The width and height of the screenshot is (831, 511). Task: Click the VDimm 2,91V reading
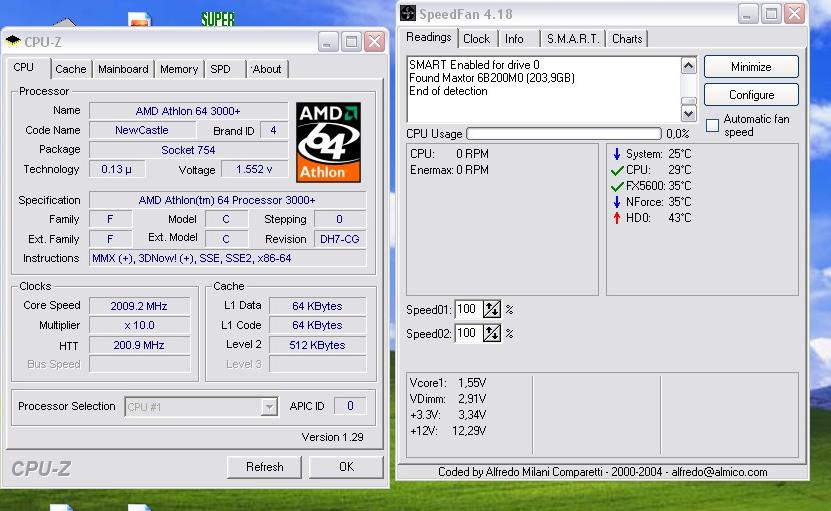point(448,399)
